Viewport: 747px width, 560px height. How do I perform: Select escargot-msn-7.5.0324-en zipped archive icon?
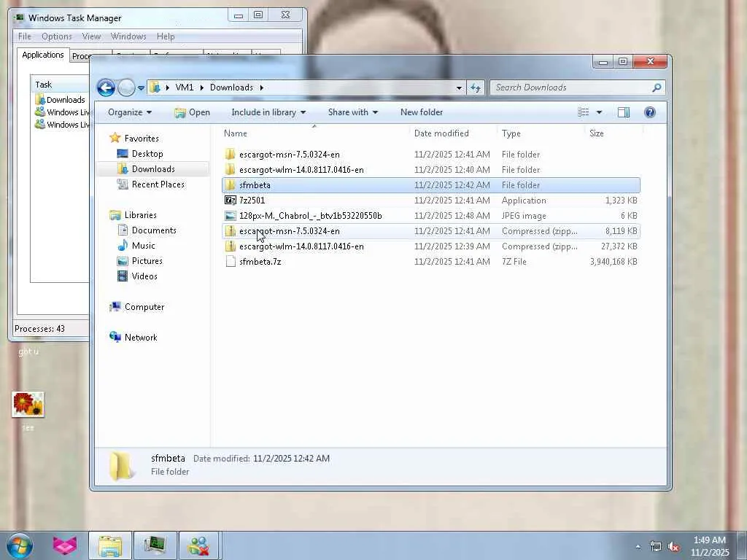click(x=230, y=231)
